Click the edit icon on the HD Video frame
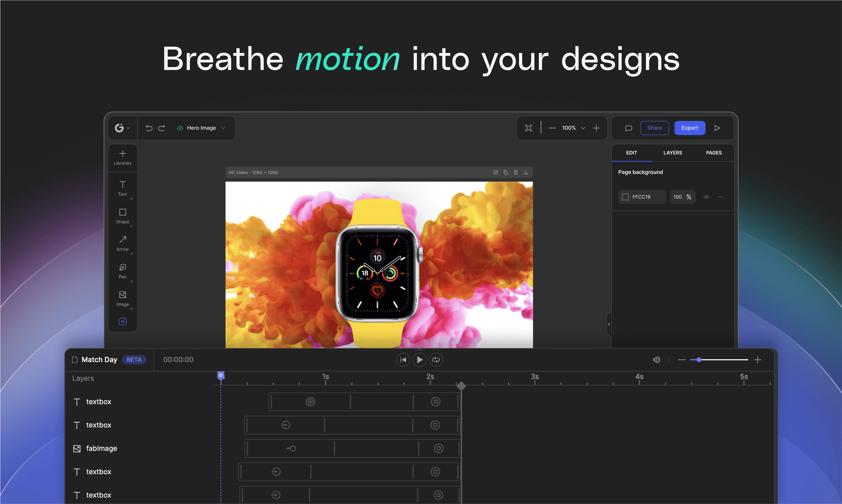Viewport: 842px width, 504px height. coord(496,173)
